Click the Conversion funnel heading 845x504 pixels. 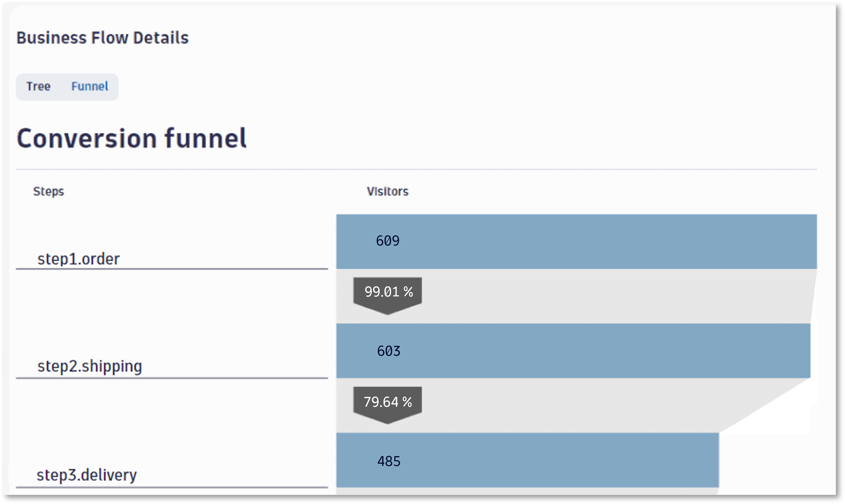tap(132, 138)
